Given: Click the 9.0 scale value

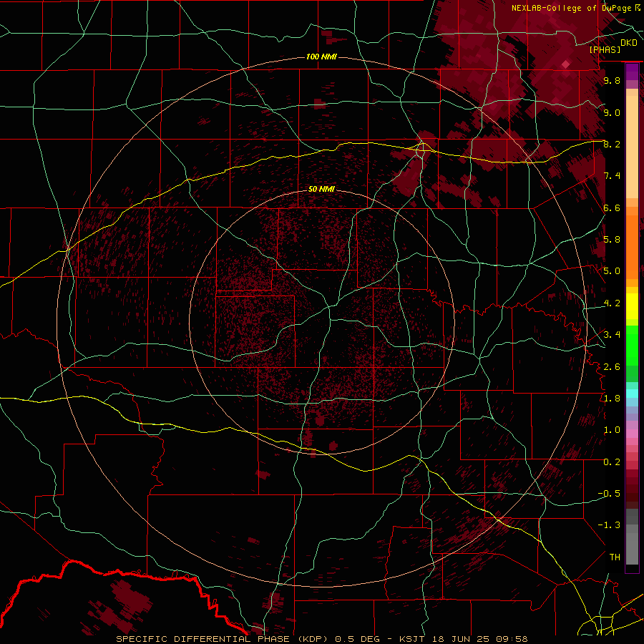Looking at the screenshot, I should (612, 112).
